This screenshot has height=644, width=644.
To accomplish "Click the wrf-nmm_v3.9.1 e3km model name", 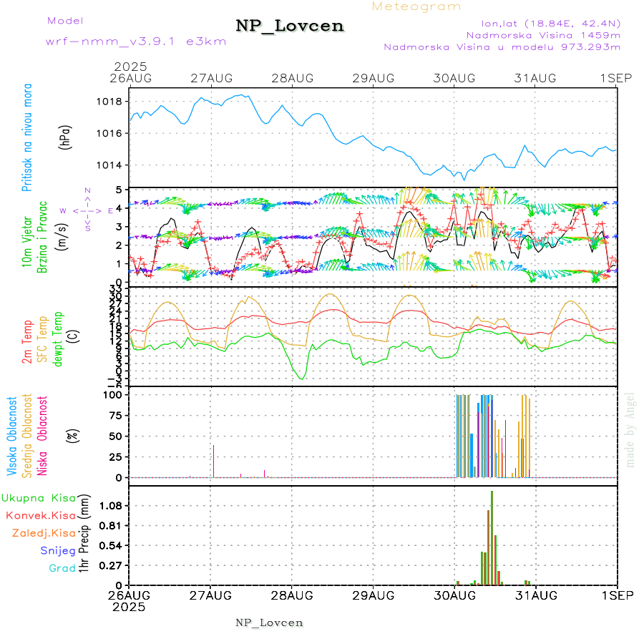I will click(136, 42).
